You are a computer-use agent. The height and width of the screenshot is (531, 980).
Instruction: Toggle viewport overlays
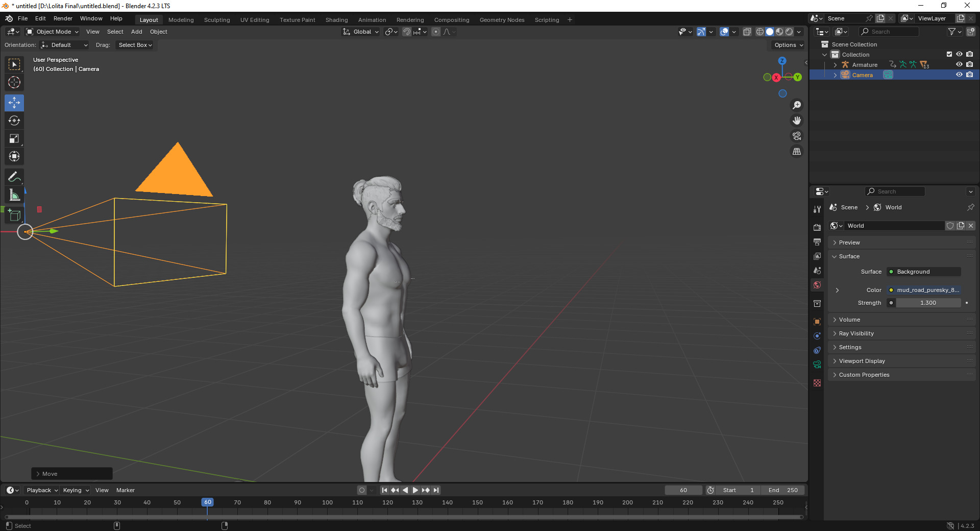(x=724, y=32)
